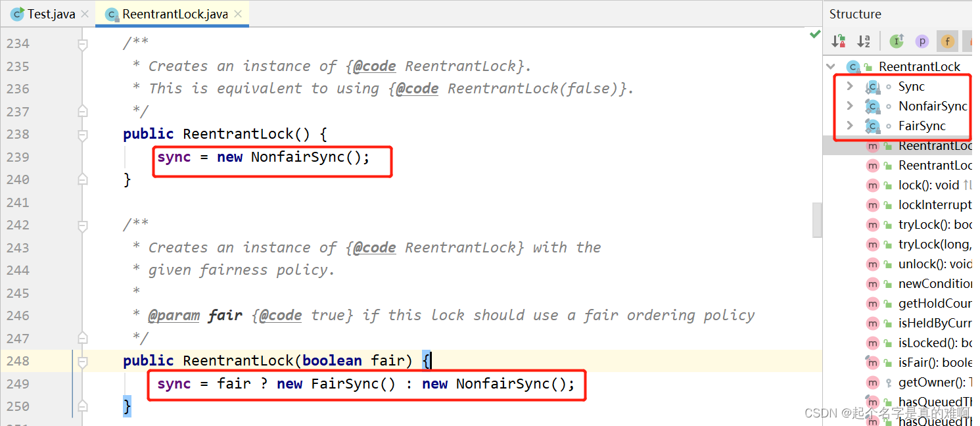Click line number 249 in the gutter

tap(18, 384)
